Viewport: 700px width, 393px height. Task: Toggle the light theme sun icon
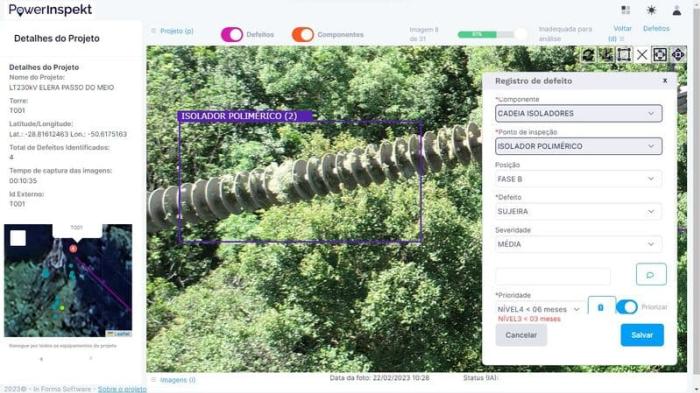[651, 10]
